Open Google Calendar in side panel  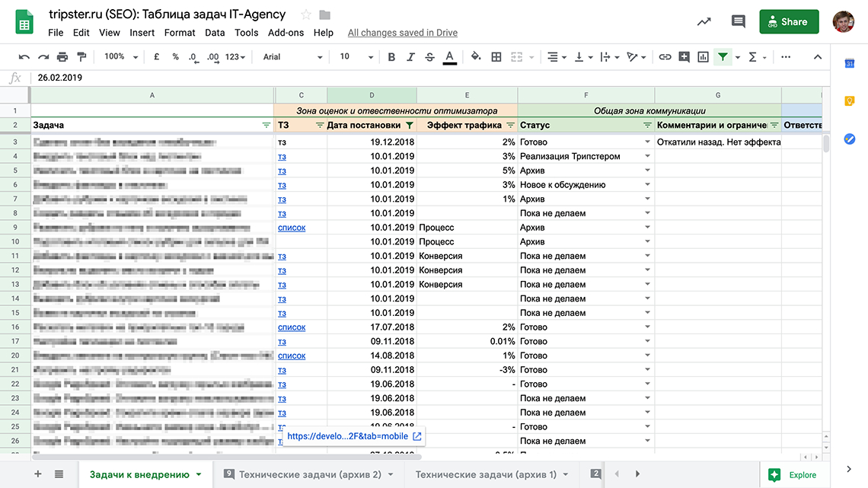point(850,64)
